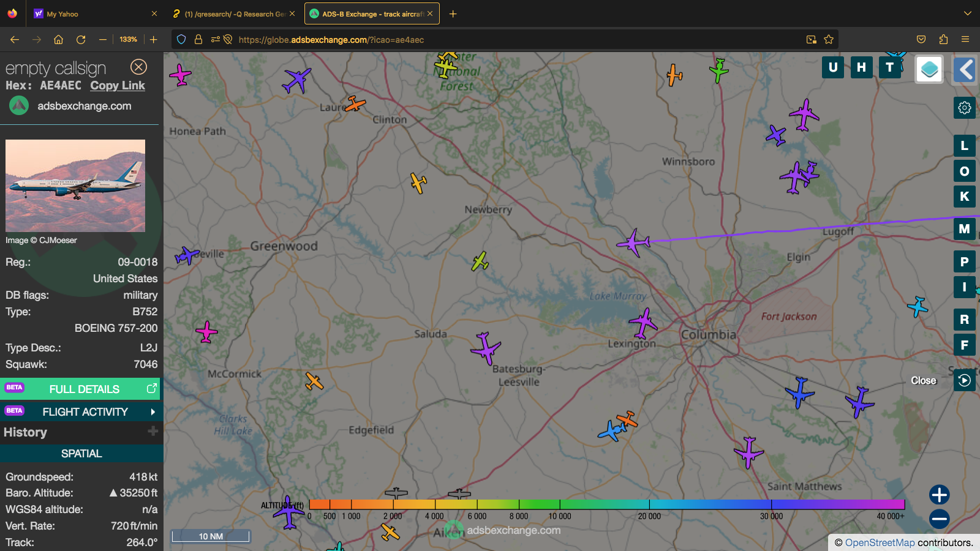Reset the 133% zoom level
980x551 pixels.
(128, 39)
